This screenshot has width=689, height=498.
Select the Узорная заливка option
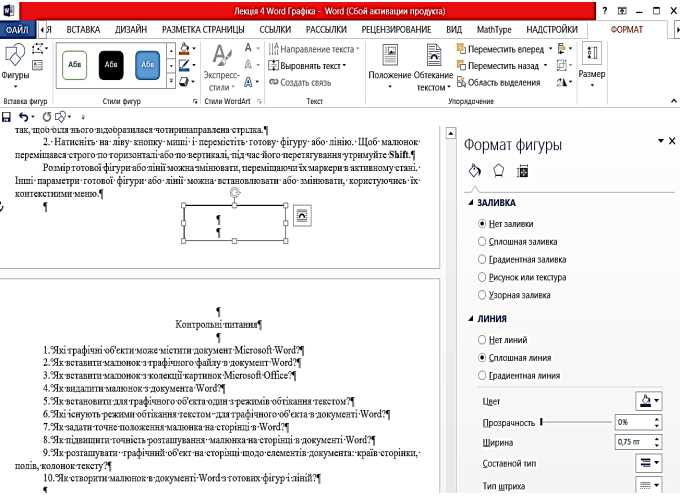click(482, 294)
